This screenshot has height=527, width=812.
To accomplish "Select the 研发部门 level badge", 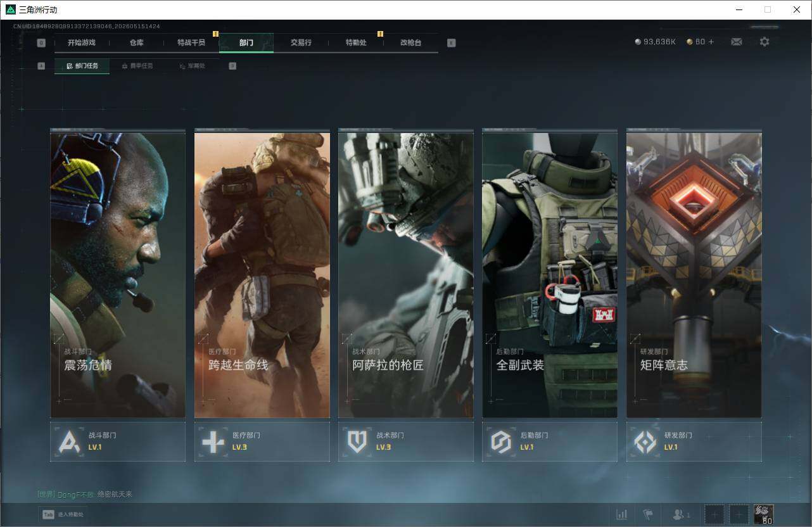I will 694,441.
